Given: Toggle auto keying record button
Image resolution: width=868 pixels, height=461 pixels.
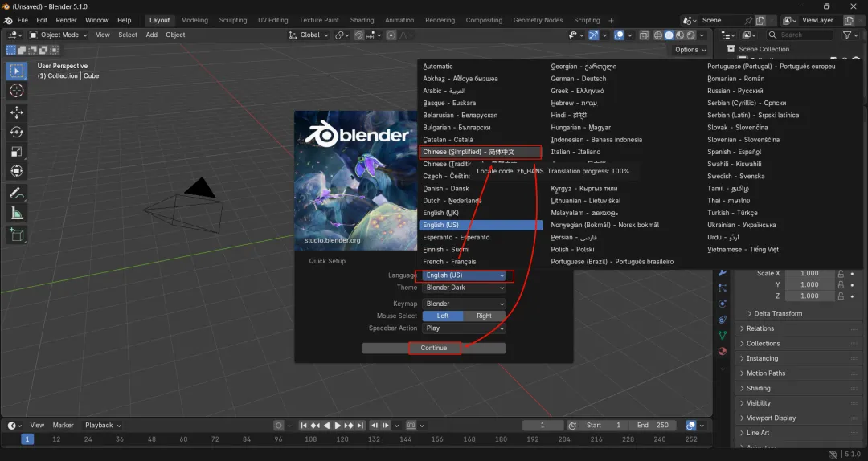Looking at the screenshot, I should click(279, 425).
